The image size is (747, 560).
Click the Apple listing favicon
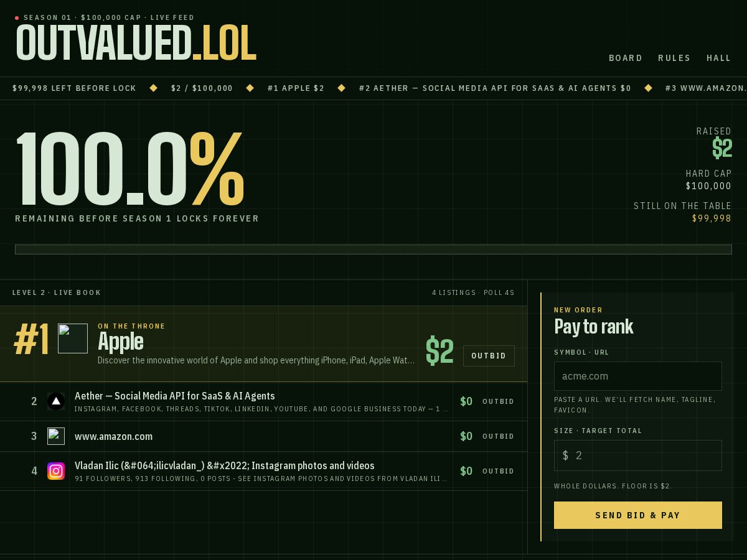[73, 338]
